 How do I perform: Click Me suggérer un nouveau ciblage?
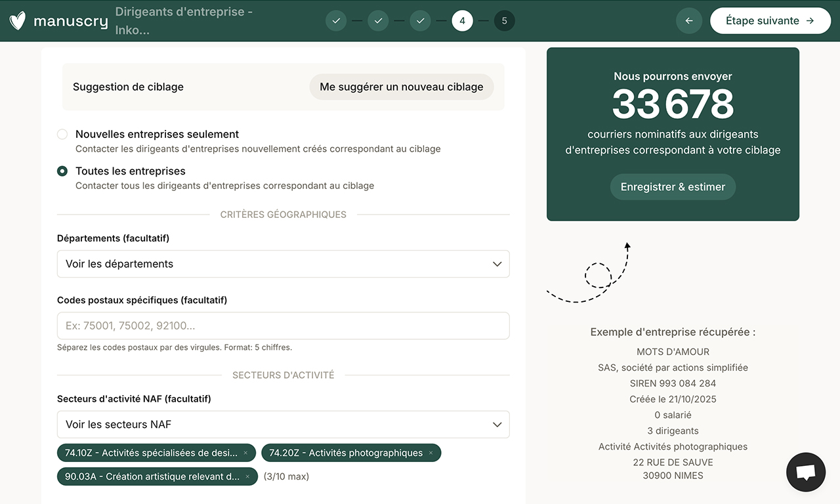(401, 86)
